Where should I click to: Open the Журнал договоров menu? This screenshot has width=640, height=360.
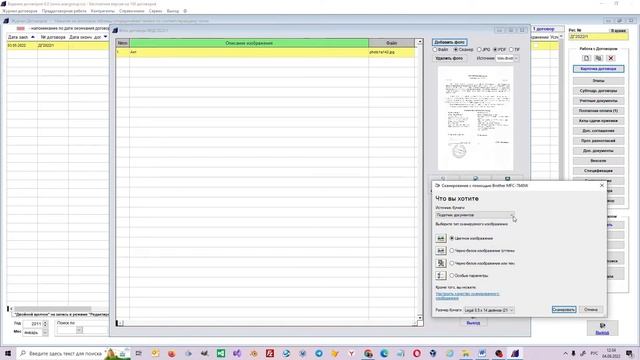pos(20,11)
